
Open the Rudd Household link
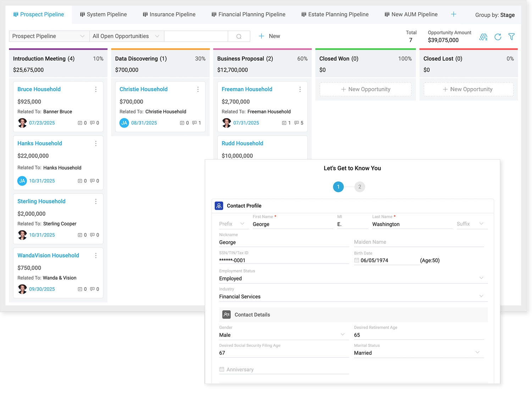click(x=242, y=143)
